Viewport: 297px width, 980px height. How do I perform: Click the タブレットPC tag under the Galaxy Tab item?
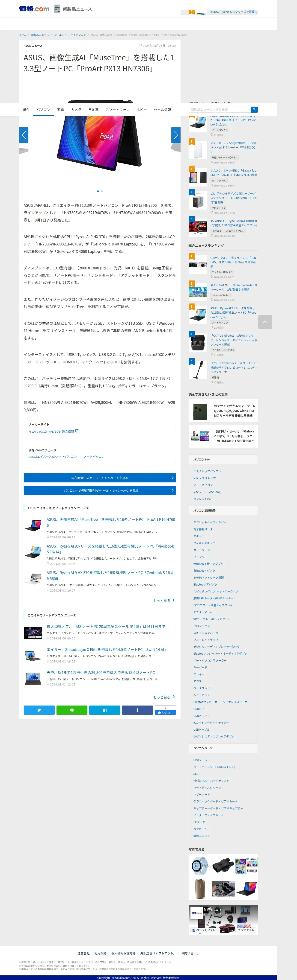219,180
